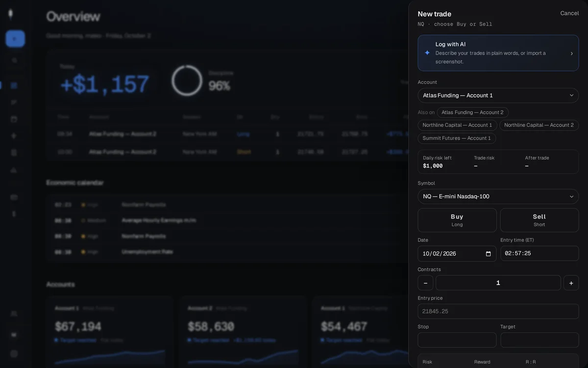This screenshot has height=368, width=588.
Task: Click the Stop price input
Action: click(x=457, y=340)
